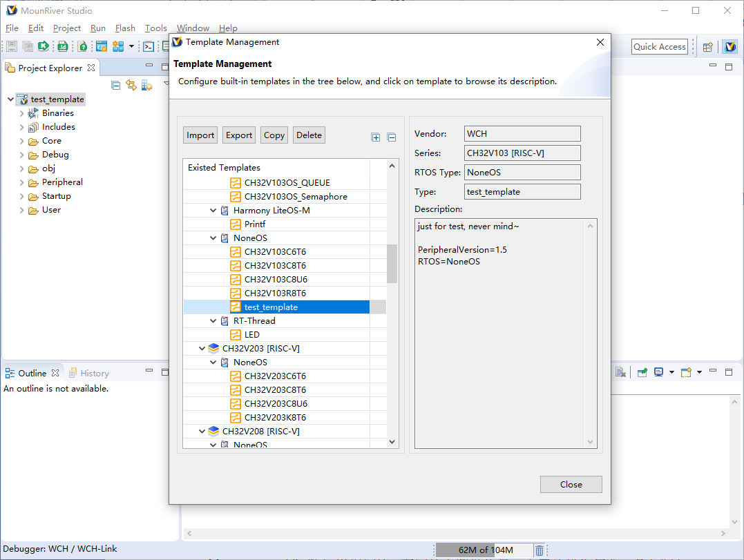The width and height of the screenshot is (744, 560).
Task: Collapse the CH32V203 [RISC-V] series node
Action: (202, 349)
